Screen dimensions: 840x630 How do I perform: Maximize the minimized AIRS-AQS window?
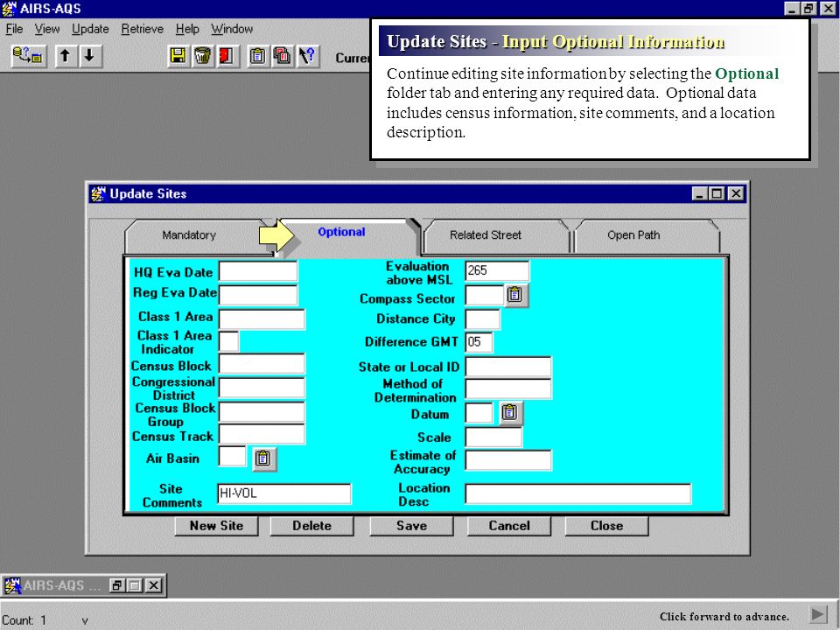(x=135, y=585)
